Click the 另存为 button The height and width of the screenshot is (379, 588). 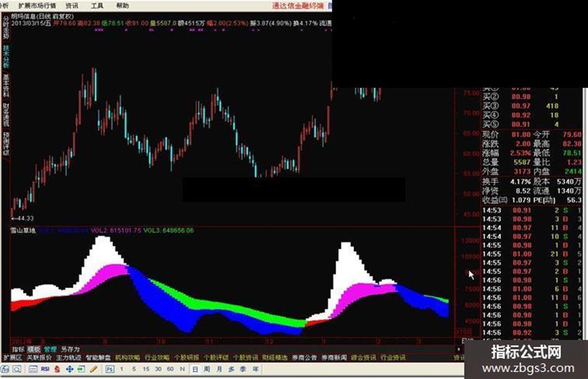pos(70,349)
